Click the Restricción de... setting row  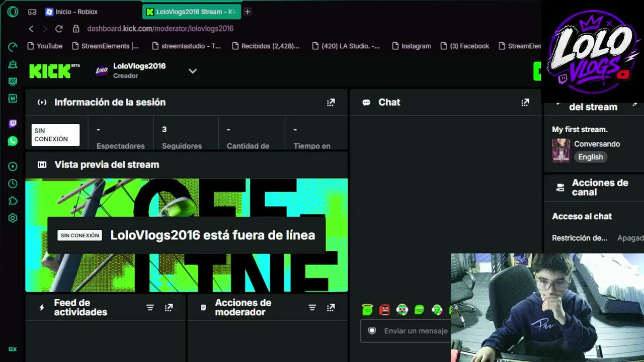pos(598,238)
